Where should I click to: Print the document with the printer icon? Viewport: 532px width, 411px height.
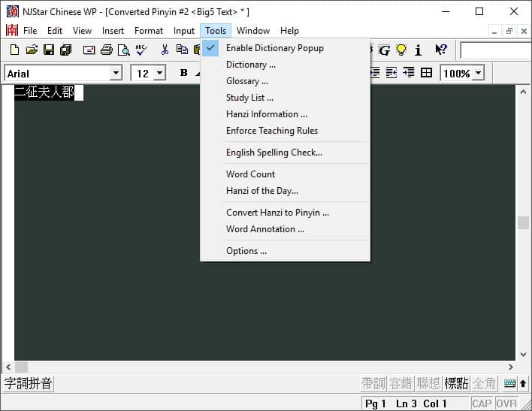point(107,50)
